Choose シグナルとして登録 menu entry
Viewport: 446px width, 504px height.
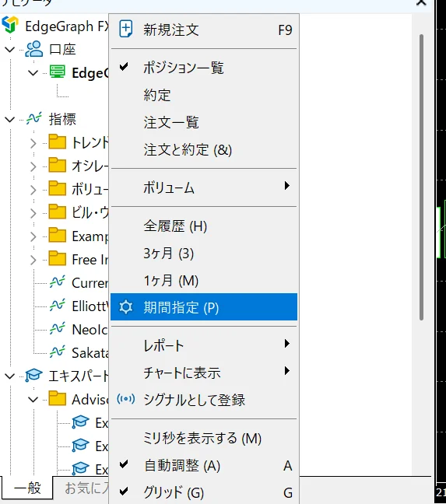204,401
